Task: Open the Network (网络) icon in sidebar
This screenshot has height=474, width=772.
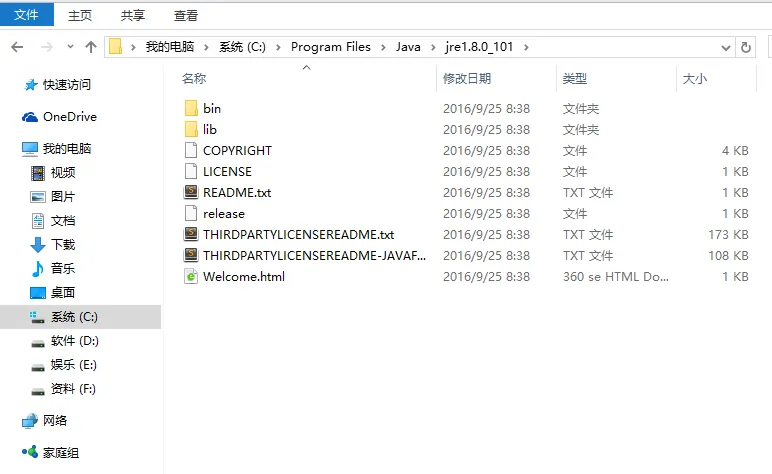Action: click(x=30, y=421)
